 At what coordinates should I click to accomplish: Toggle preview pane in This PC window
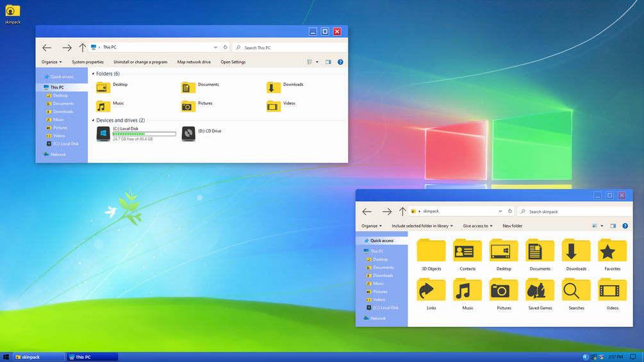(328, 62)
